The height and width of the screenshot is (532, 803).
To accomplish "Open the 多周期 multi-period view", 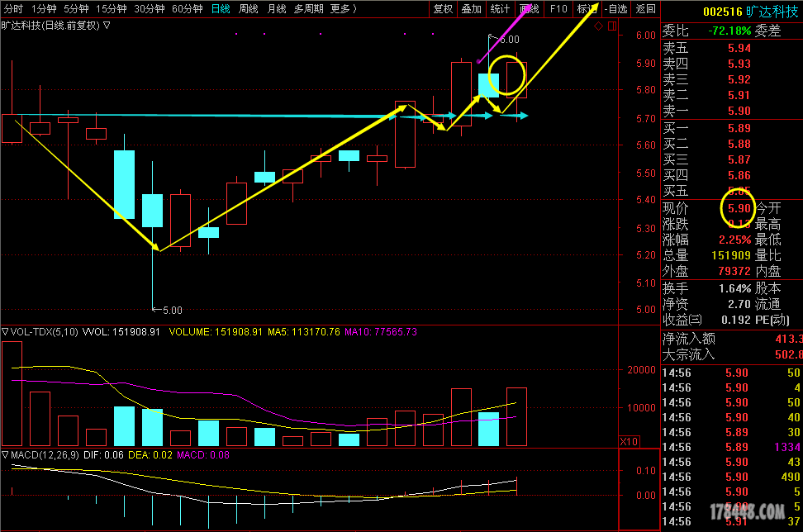I will coord(308,9).
